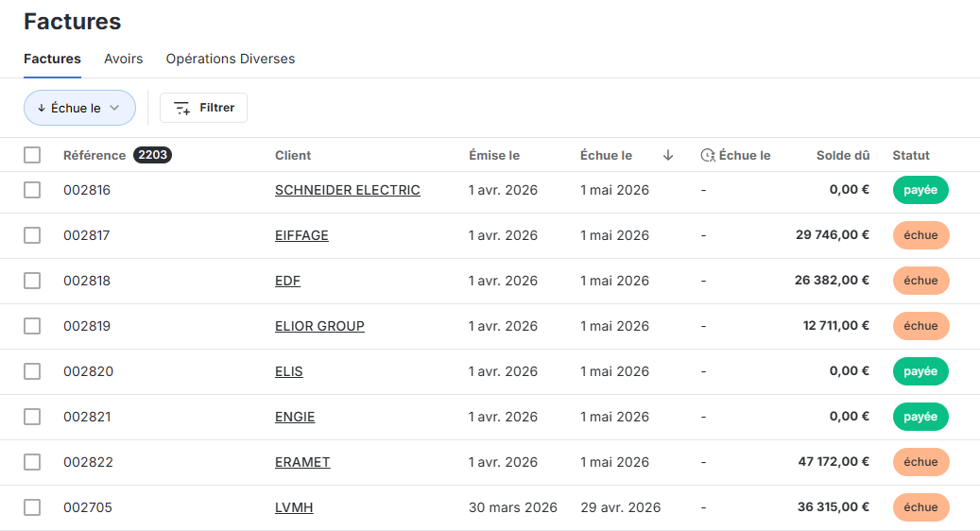Screen dimensions: 980x531
Task: Click the Émise le column header
Action: click(x=494, y=155)
